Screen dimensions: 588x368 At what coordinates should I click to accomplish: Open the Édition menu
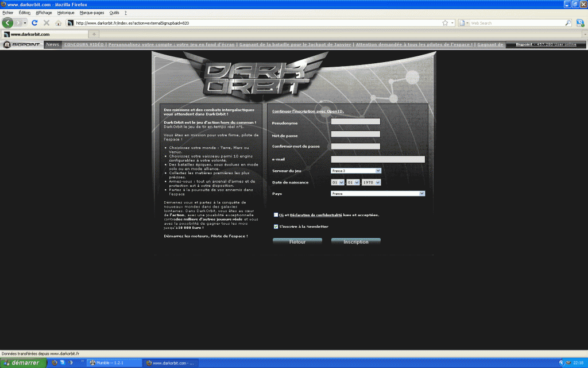[x=24, y=13]
